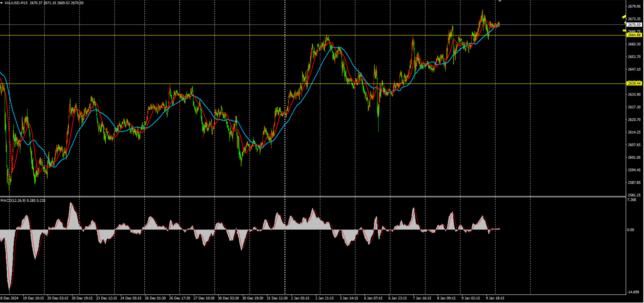Select the yellow horizontal line at 2664.88

pyautogui.click(x=313, y=35)
